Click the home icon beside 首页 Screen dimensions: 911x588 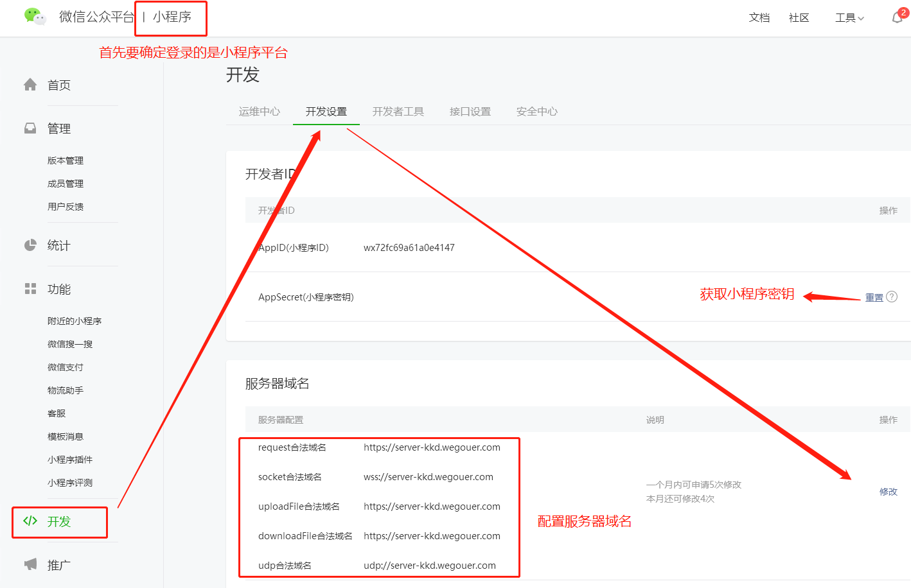(30, 85)
